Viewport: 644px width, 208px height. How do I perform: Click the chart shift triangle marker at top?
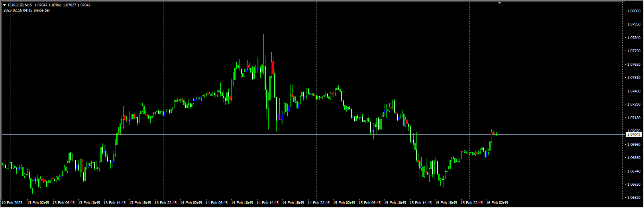coord(500,3)
